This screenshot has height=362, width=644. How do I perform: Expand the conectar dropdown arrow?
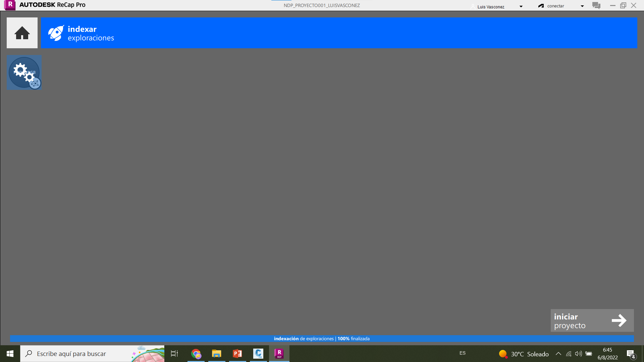(x=582, y=6)
